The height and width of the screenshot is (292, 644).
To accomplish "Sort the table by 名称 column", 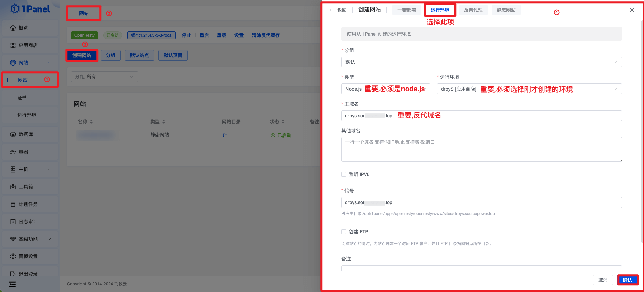I will pos(86,122).
